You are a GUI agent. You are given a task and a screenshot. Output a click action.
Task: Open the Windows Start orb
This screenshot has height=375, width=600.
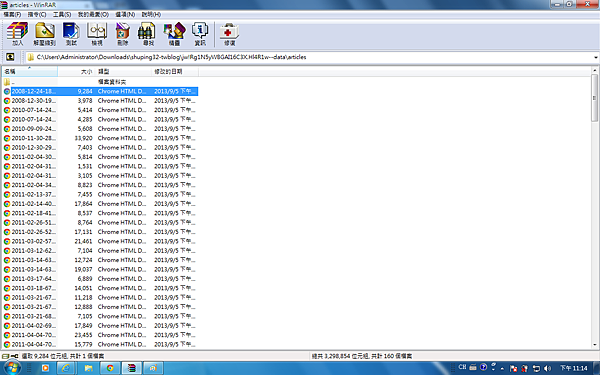[x=12, y=368]
